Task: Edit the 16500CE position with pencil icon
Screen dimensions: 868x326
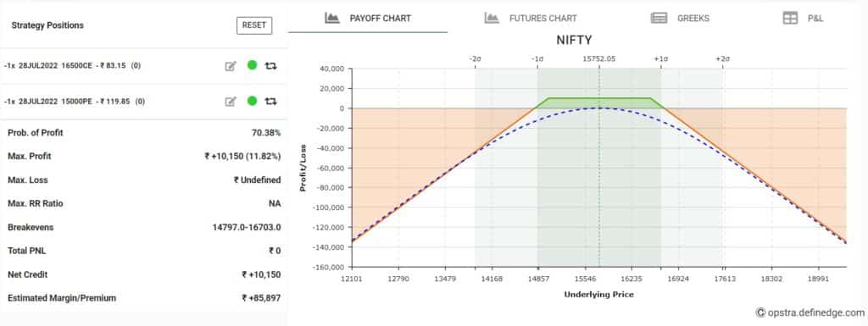Action: click(231, 66)
